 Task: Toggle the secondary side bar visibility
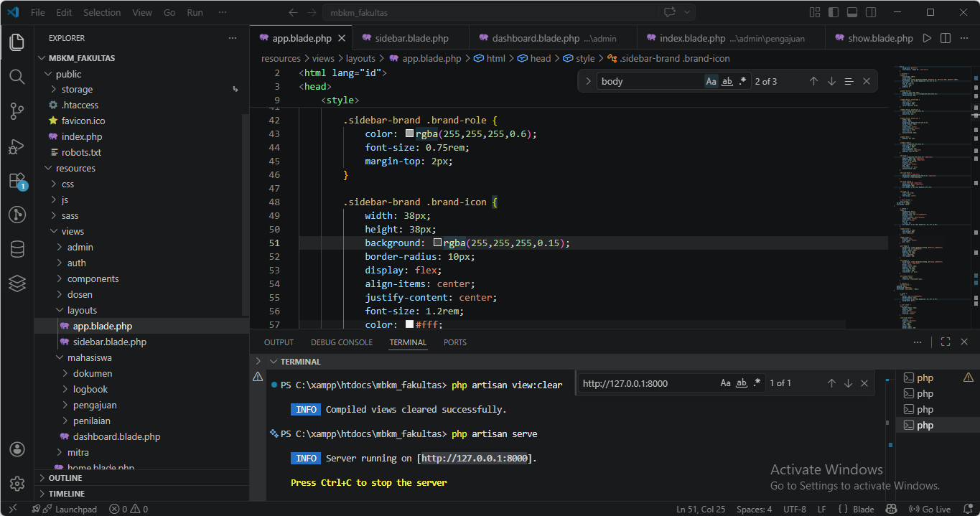(871, 12)
